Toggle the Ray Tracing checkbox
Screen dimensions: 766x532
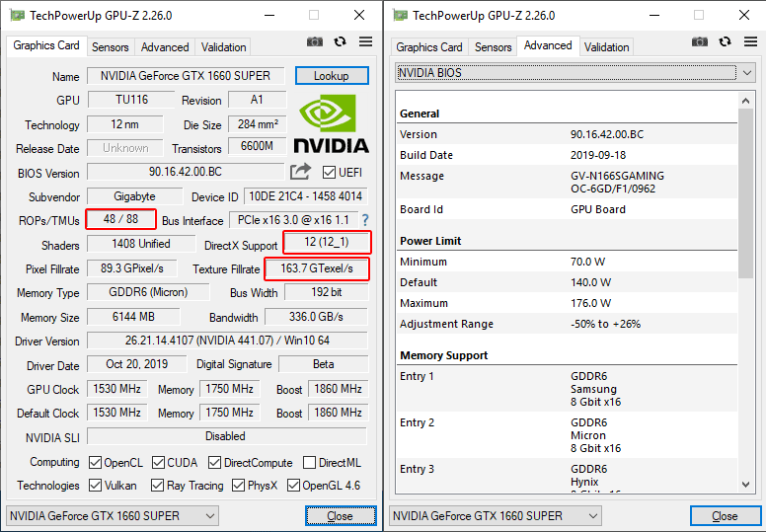[x=157, y=485]
